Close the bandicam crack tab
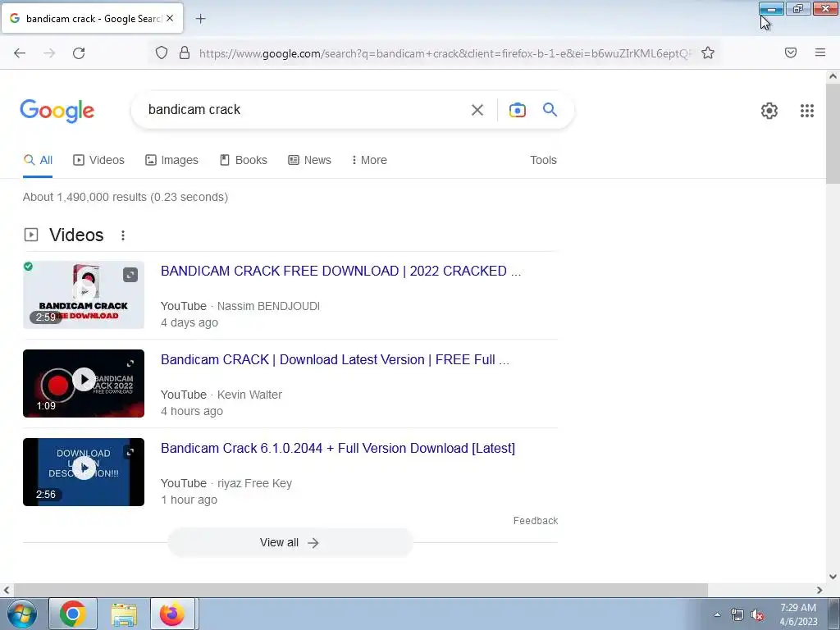This screenshot has width=840, height=630. (170, 18)
